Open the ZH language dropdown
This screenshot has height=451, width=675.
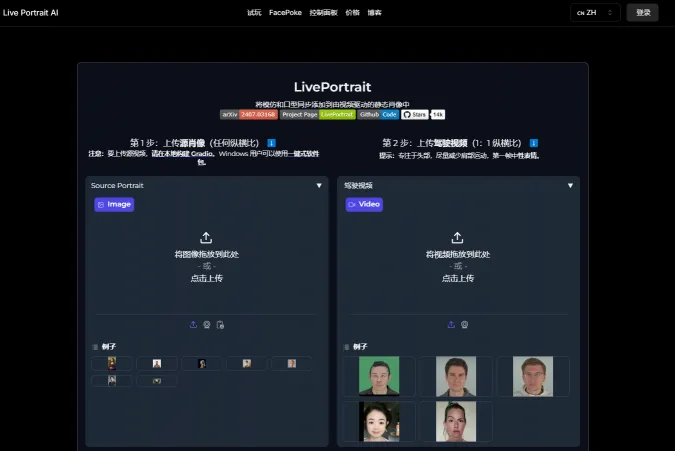coord(595,12)
